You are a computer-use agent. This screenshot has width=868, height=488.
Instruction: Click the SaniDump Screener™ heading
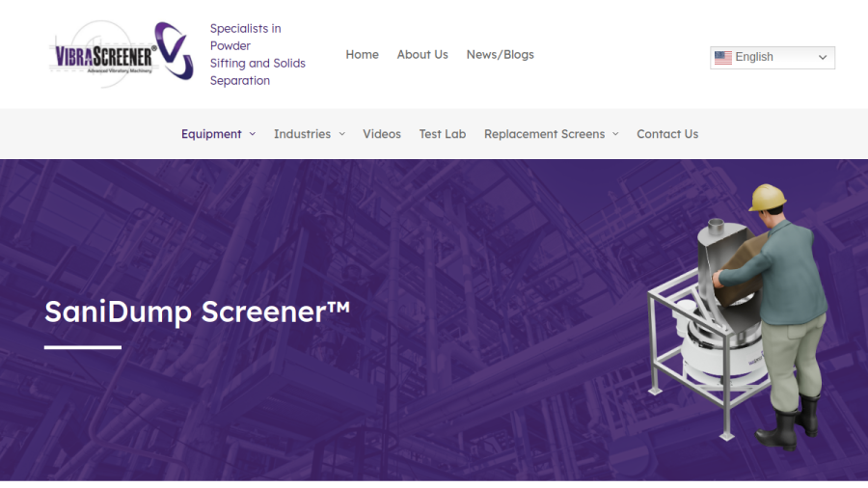(x=197, y=312)
